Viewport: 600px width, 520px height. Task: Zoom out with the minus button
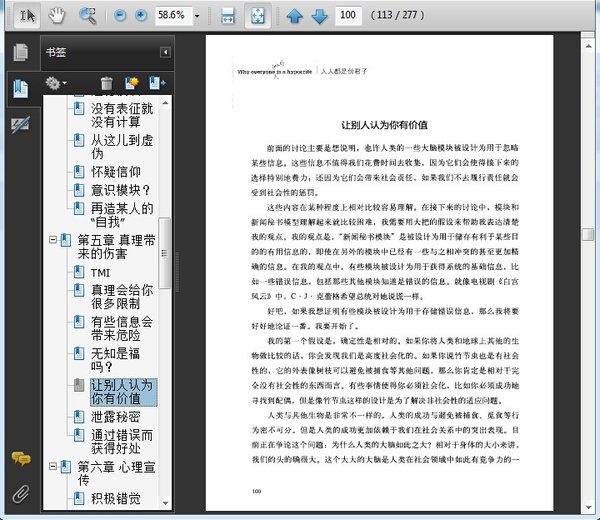click(120, 16)
